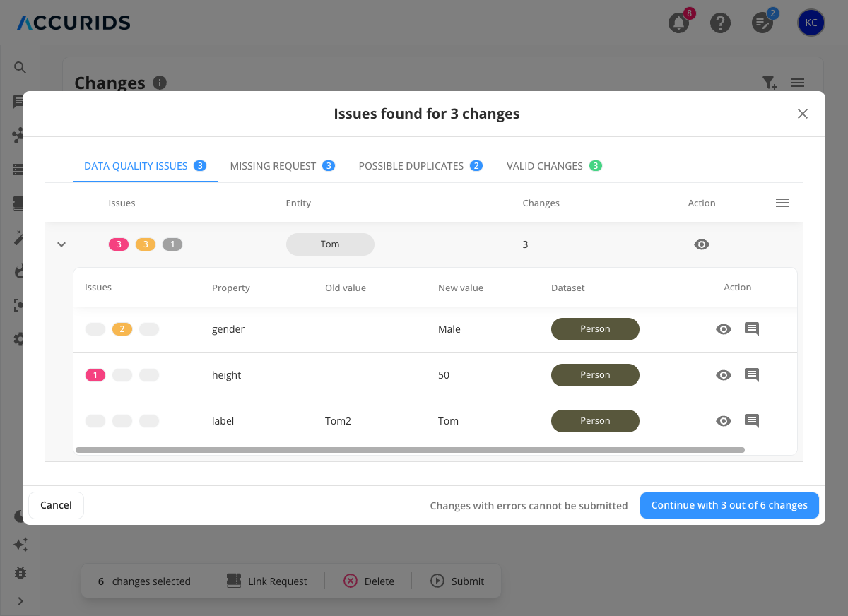Open the pending requests icon with badge 2
The image size is (848, 616).
pyautogui.click(x=762, y=23)
